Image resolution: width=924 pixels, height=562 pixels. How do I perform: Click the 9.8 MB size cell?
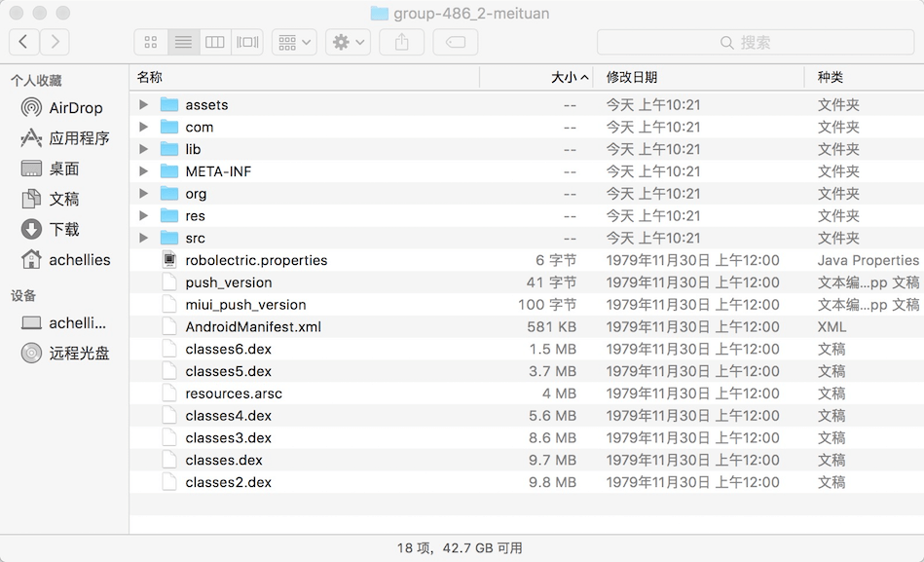click(x=552, y=482)
